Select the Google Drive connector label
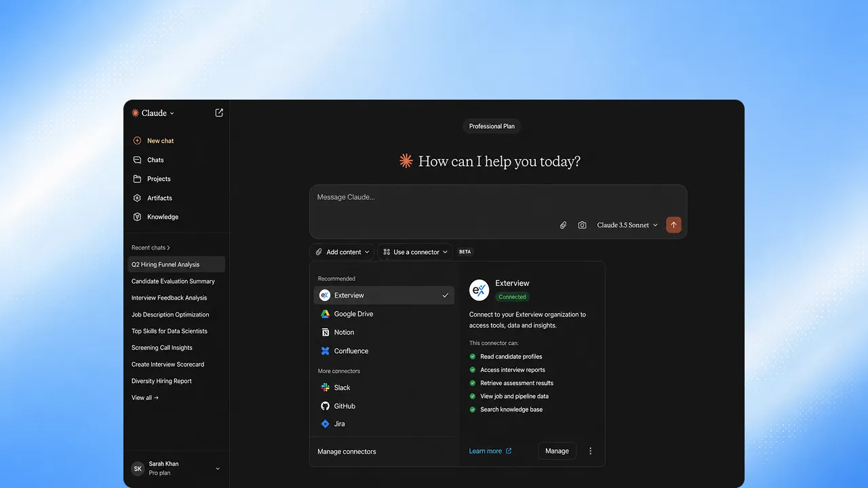The width and height of the screenshot is (868, 488). click(353, 314)
